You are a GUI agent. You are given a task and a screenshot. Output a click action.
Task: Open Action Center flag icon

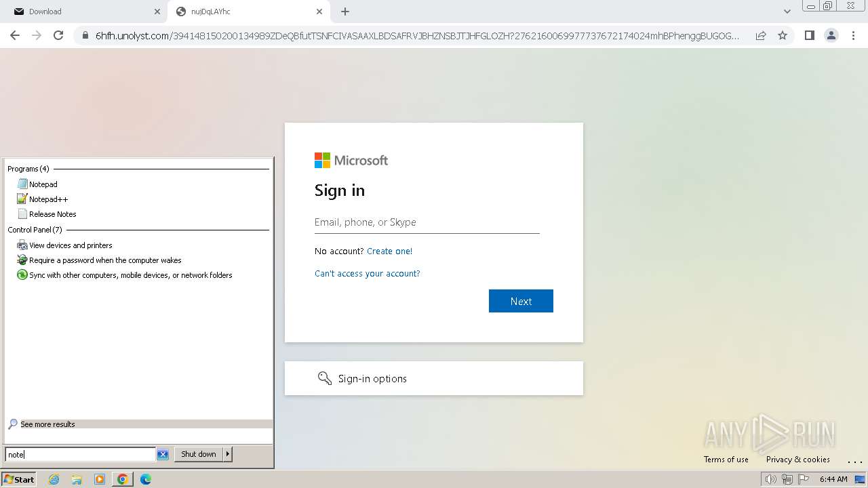point(804,479)
